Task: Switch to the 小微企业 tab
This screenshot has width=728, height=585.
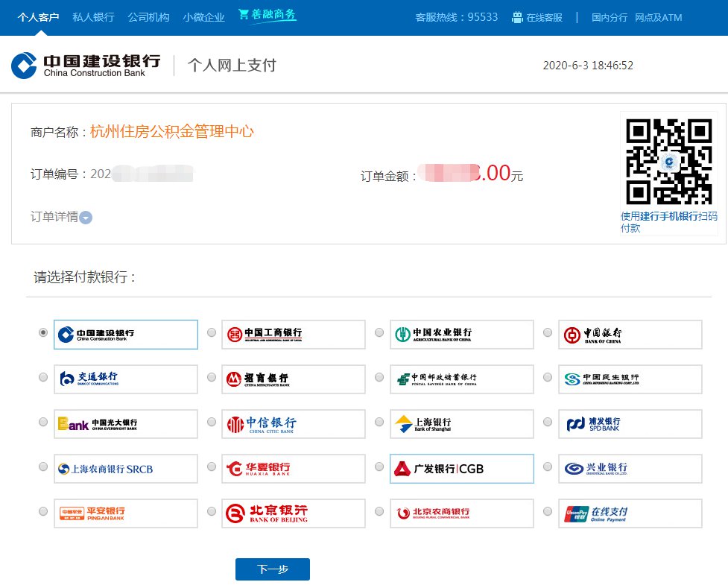Action: [204, 18]
